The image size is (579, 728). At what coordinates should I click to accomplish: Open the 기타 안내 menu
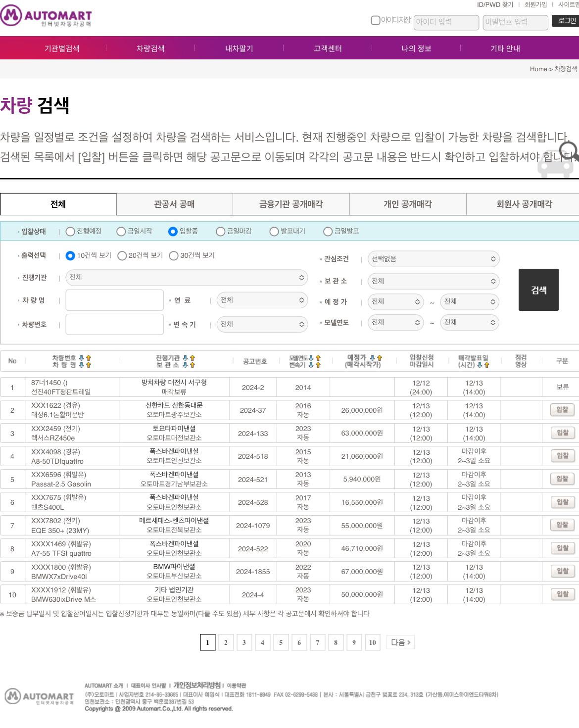pos(505,49)
